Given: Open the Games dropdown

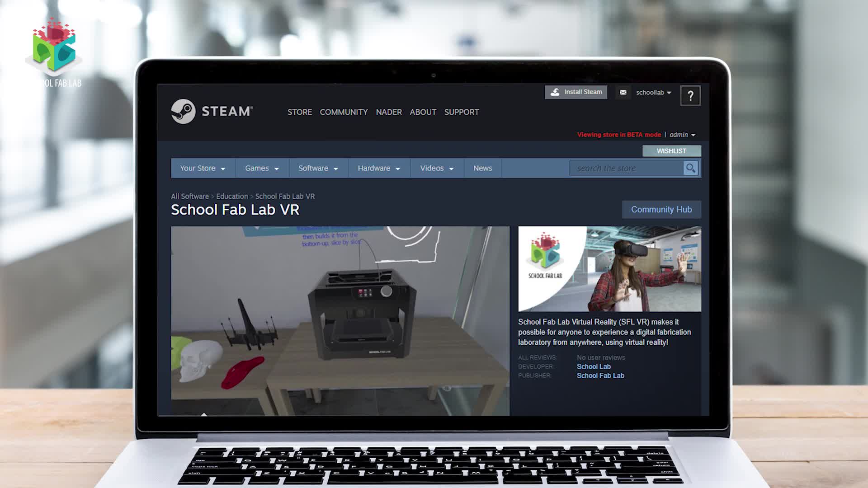Looking at the screenshot, I should (262, 168).
